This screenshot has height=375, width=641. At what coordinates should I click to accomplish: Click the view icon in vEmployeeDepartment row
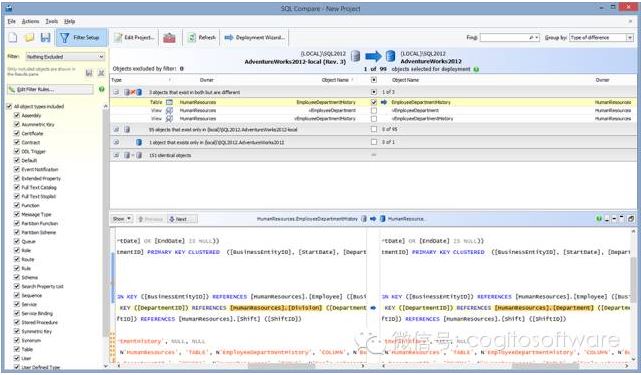click(169, 110)
